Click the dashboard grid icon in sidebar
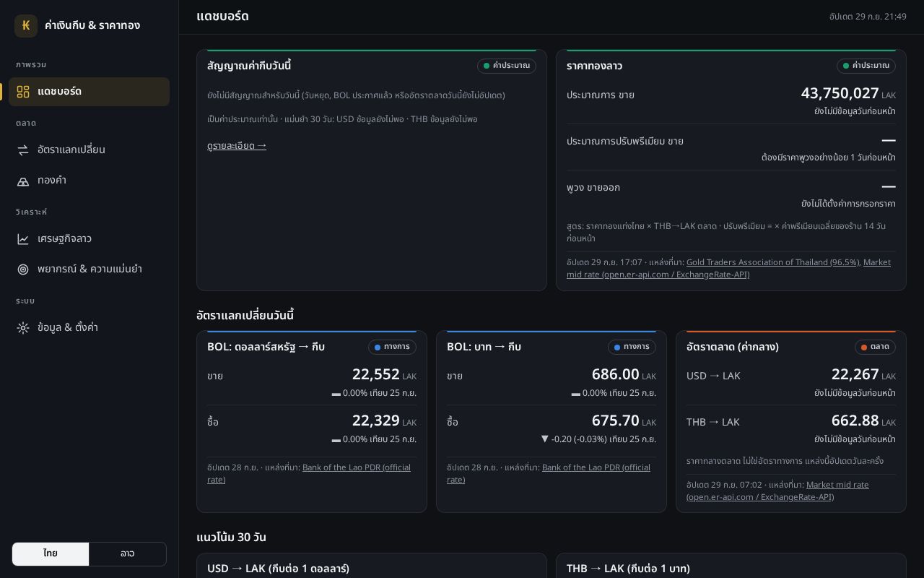This screenshot has height=578, width=924. point(23,92)
